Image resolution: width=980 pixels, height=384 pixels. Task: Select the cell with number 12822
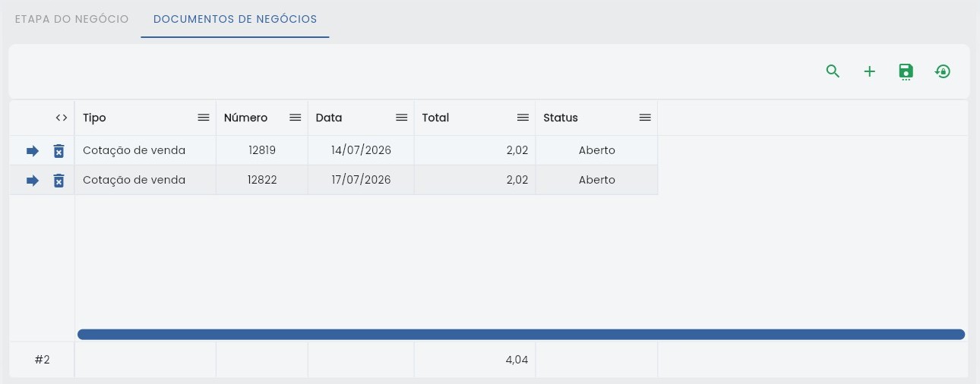[x=262, y=180]
